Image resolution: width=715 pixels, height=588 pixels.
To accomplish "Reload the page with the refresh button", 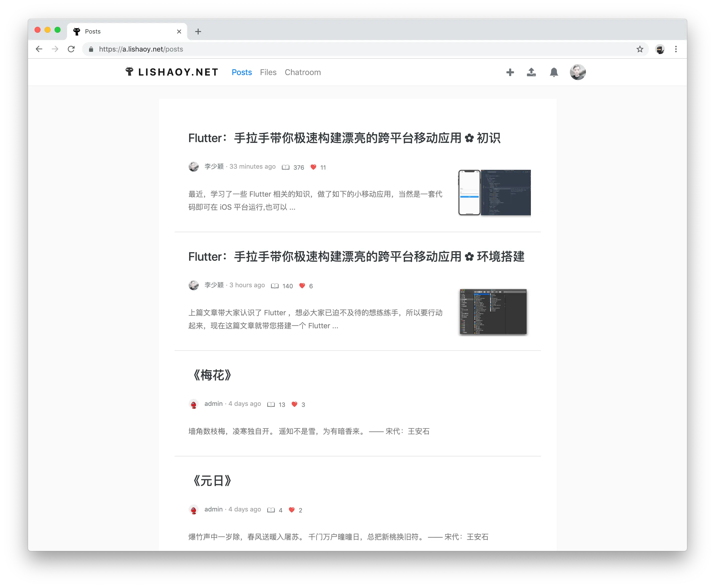I will click(x=71, y=49).
